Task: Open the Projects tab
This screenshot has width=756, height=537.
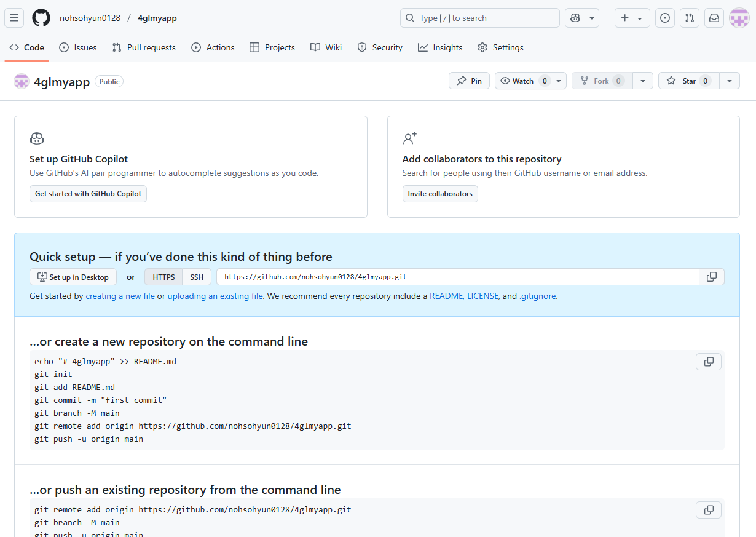Action: [x=272, y=47]
